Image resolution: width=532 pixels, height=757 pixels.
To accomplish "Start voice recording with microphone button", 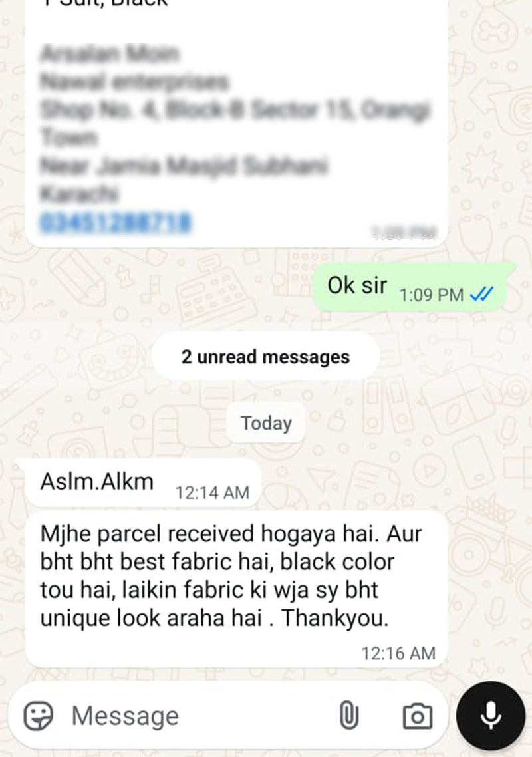I will pos(491,716).
